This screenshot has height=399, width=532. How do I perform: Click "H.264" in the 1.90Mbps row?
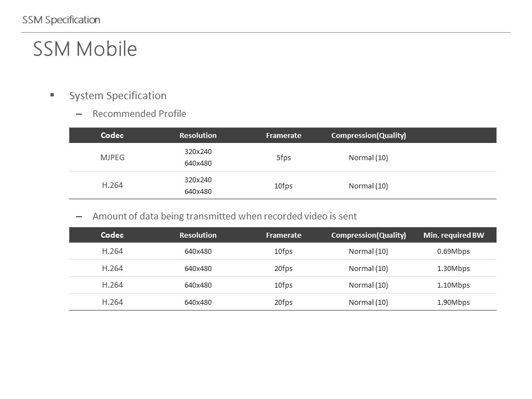pyautogui.click(x=112, y=302)
